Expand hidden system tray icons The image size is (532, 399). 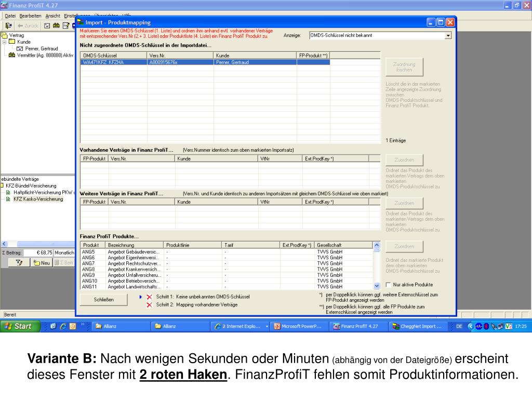470,326
